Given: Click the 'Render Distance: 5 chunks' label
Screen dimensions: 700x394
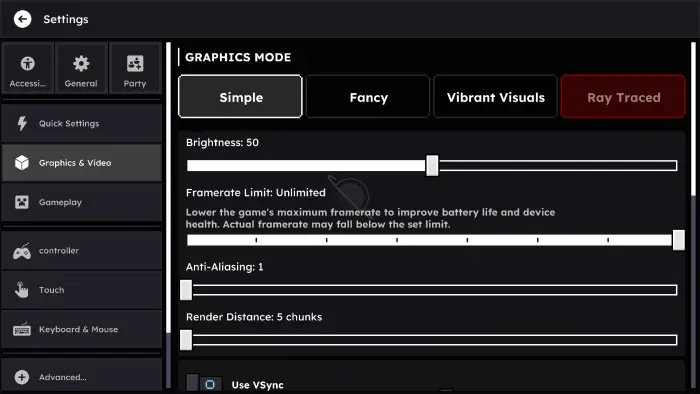Looking at the screenshot, I should tap(254, 317).
